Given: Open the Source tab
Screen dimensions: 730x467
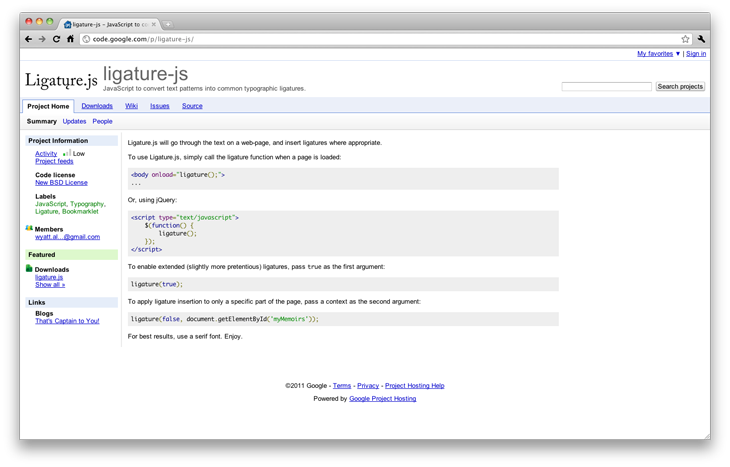Looking at the screenshot, I should pos(192,106).
